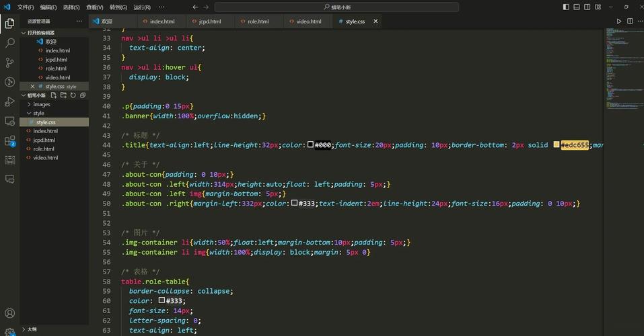Toggle the bottom panel layout icon

578,7
